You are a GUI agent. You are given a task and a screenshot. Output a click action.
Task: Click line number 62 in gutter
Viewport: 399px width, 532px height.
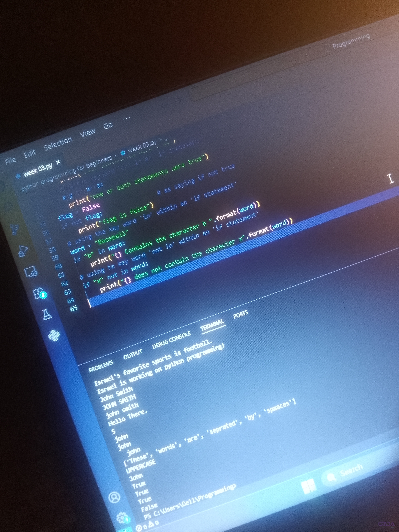click(65, 283)
